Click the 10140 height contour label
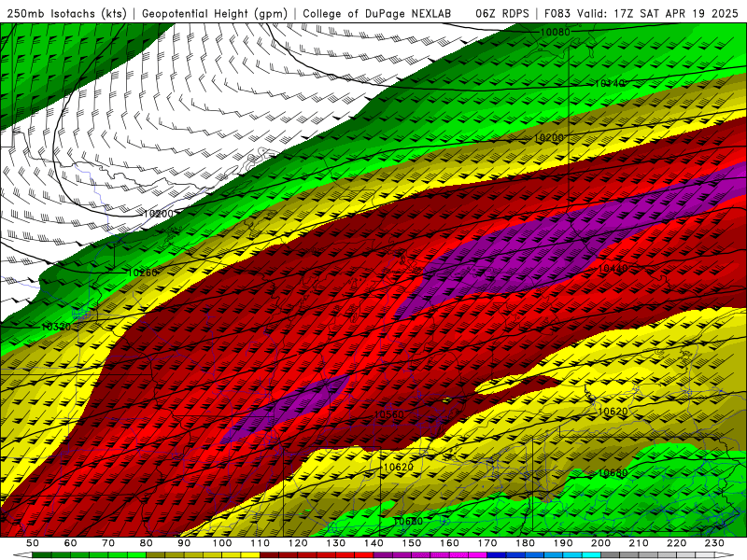Screen dimensions: 747x560 click(x=610, y=83)
